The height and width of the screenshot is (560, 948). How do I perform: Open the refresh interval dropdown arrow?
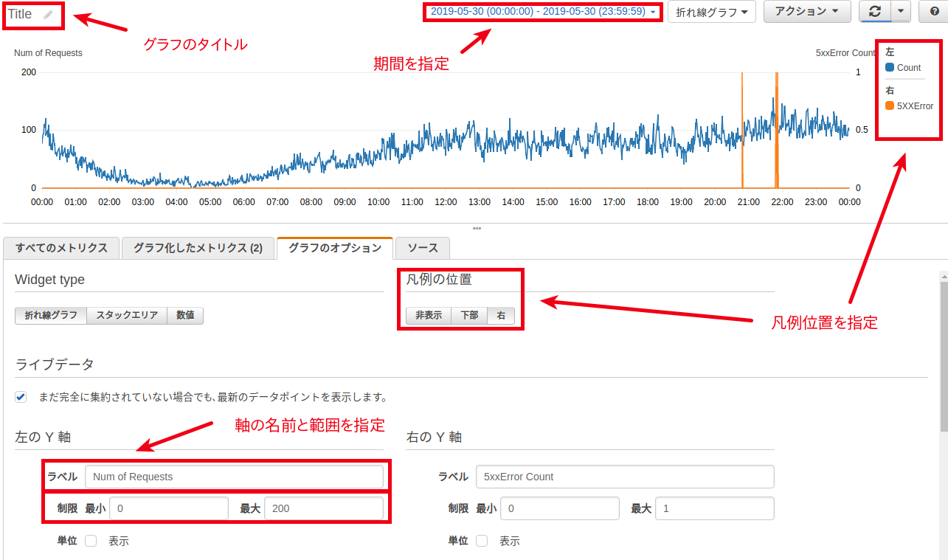pyautogui.click(x=902, y=12)
